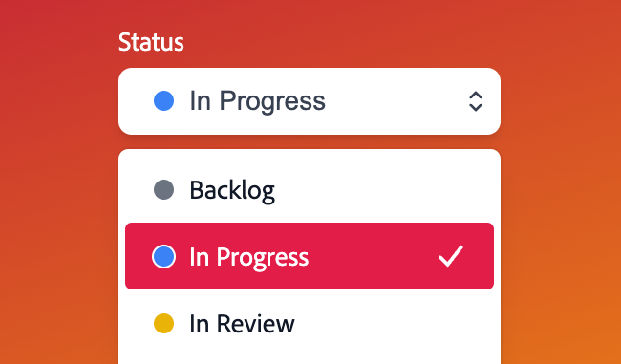Viewport: 621px width, 364px height.
Task: Click the white checkmark on In Progress row
Action: coord(451,256)
